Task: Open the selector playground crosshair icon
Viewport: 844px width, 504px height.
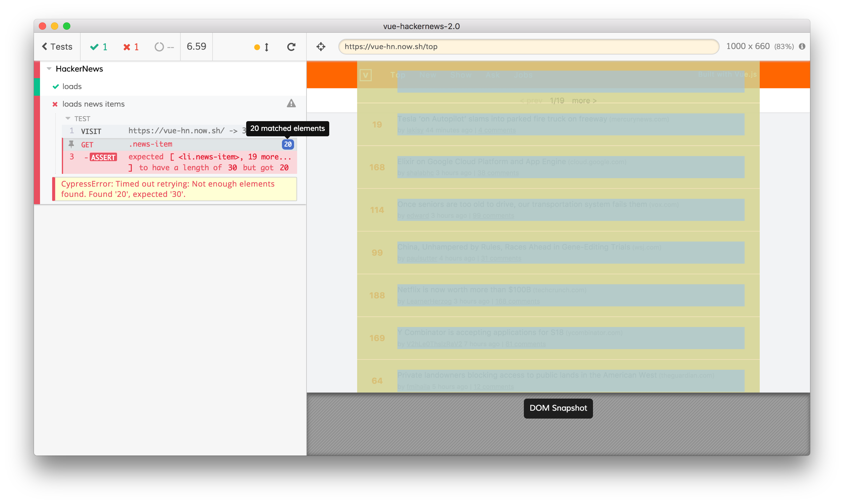Action: (x=320, y=47)
